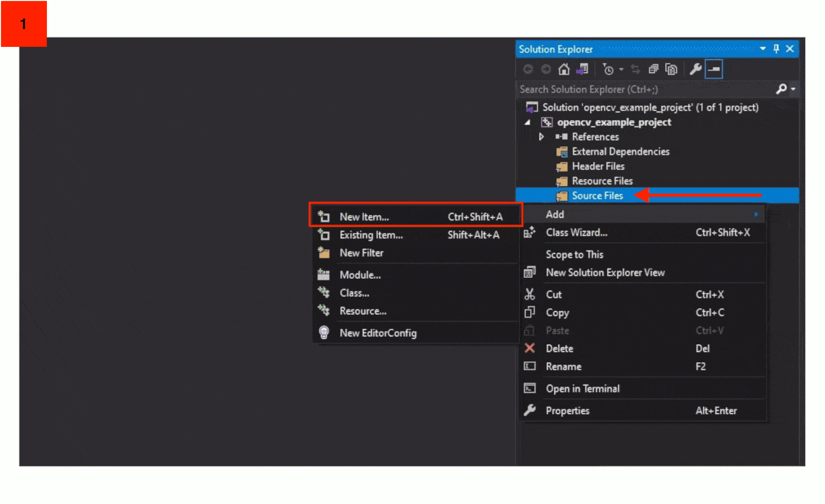Viewport: 825px width, 504px height.
Task: Toggle the Preview Selected Items button
Action: [714, 69]
